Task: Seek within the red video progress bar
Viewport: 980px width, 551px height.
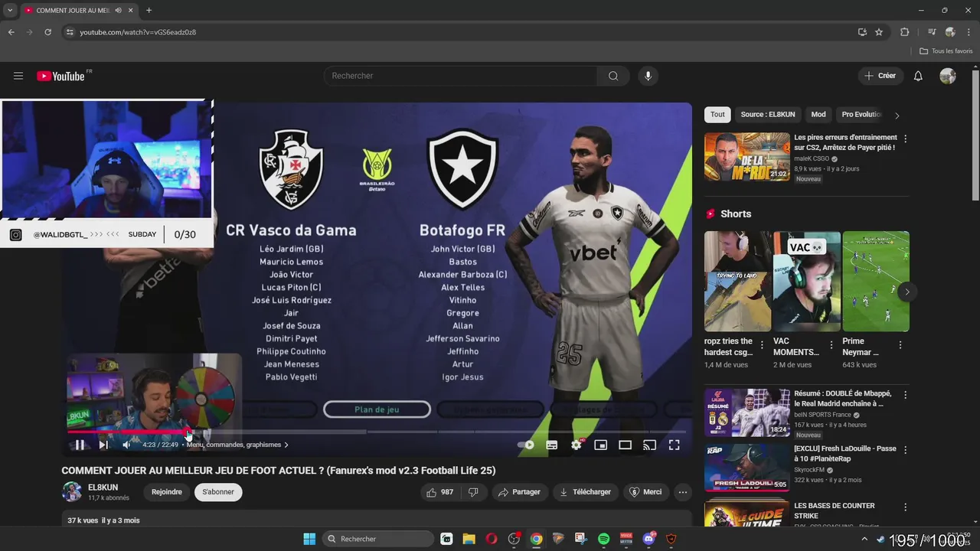Action: 127,432
